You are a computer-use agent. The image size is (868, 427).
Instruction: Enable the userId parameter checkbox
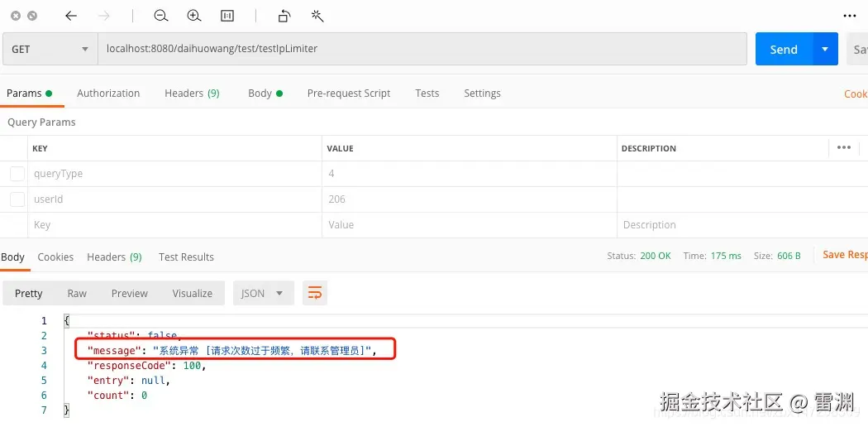(x=17, y=199)
